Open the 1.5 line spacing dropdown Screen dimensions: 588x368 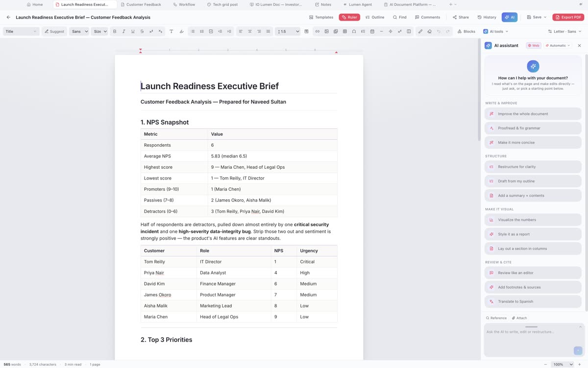[288, 31]
